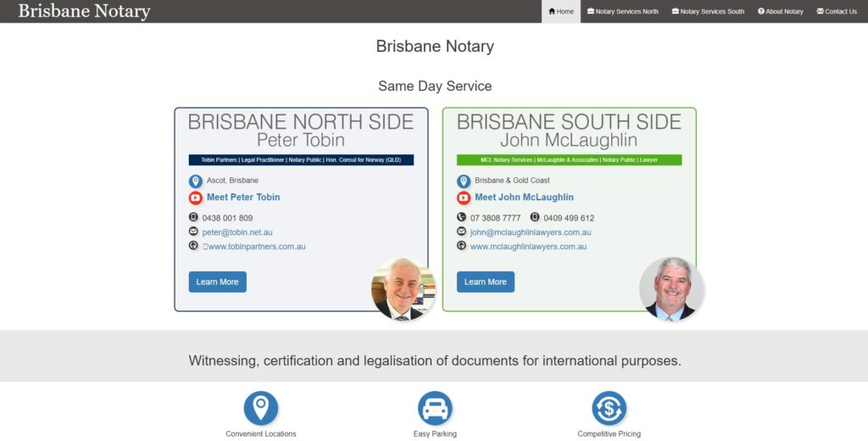The width and height of the screenshot is (868, 441).
Task: Click question icon in About Notary menu
Action: (x=761, y=11)
